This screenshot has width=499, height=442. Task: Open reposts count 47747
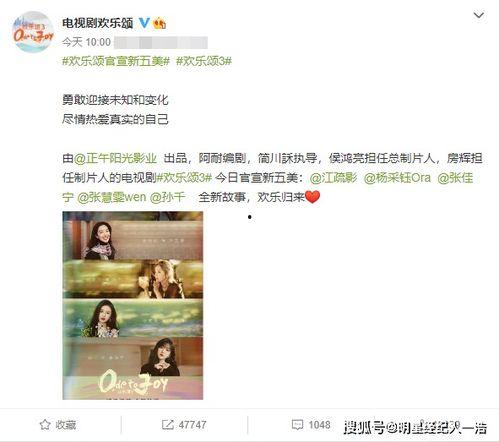pos(192,425)
